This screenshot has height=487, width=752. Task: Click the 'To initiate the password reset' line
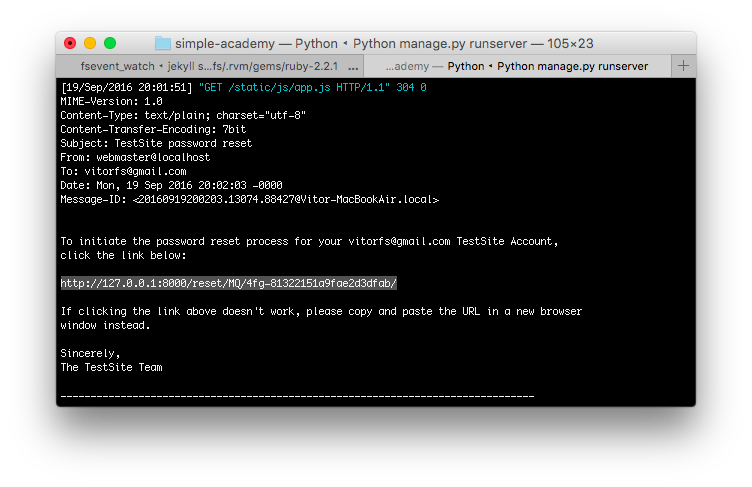pos(309,241)
